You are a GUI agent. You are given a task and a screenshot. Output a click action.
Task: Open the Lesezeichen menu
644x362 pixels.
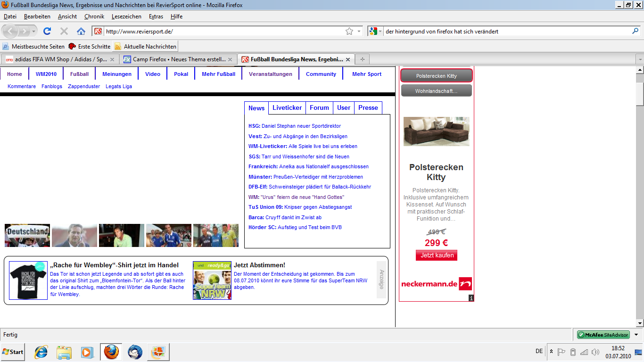[126, 16]
